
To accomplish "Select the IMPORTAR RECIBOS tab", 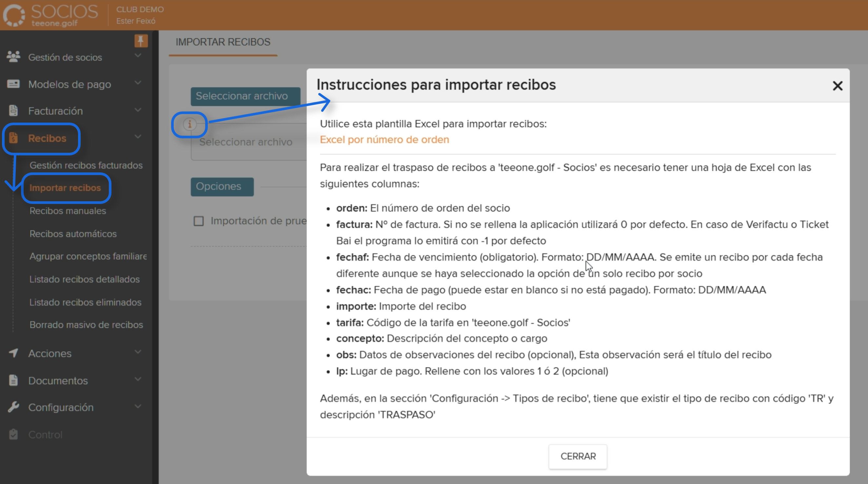I will pos(223,42).
